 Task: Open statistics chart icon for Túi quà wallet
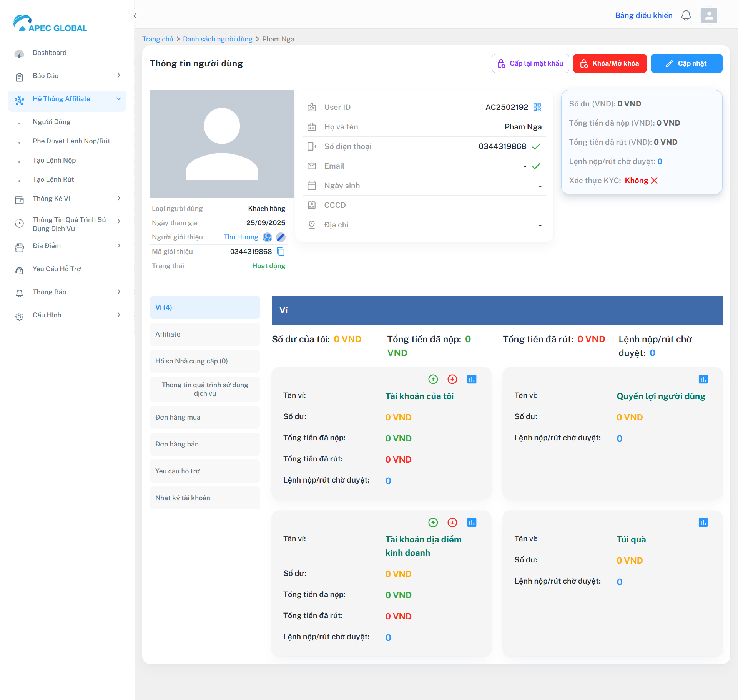pos(703,523)
